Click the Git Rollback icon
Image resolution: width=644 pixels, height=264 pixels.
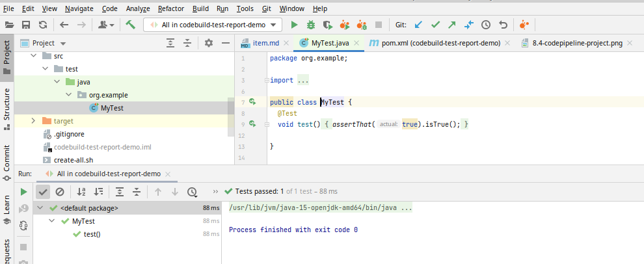503,25
